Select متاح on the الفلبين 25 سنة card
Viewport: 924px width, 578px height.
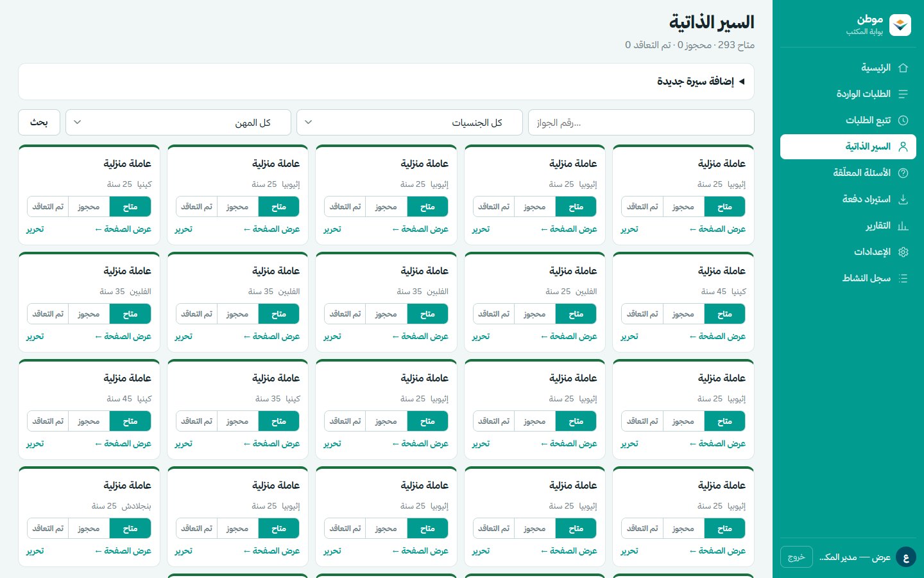576,314
